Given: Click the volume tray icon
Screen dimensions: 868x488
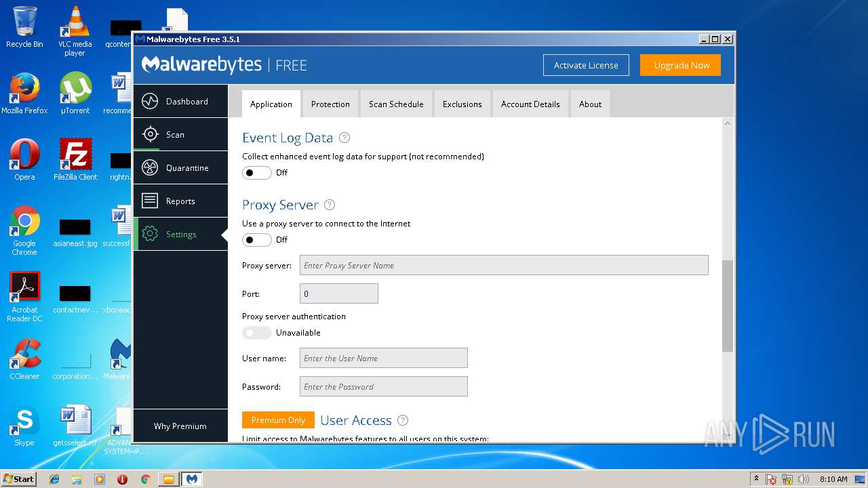Looking at the screenshot, I should 804,479.
